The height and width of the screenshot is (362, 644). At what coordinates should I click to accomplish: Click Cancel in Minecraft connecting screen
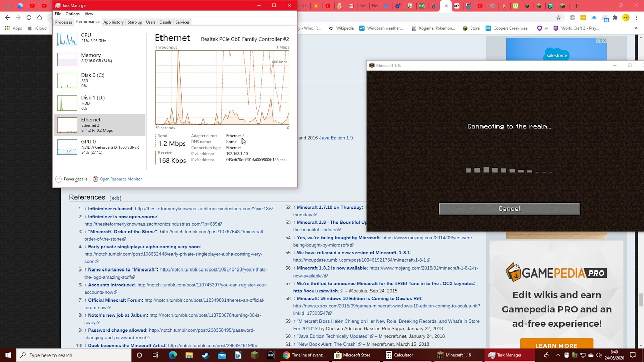[509, 209]
